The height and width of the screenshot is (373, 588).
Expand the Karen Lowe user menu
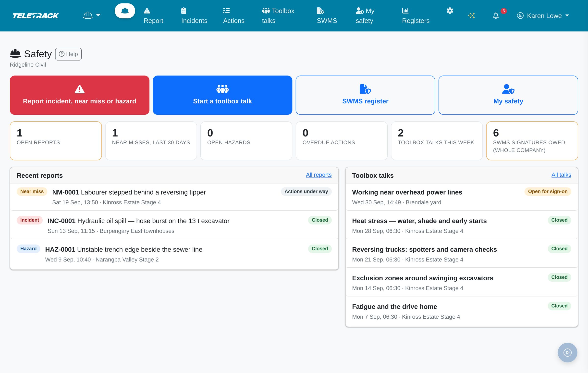click(543, 16)
